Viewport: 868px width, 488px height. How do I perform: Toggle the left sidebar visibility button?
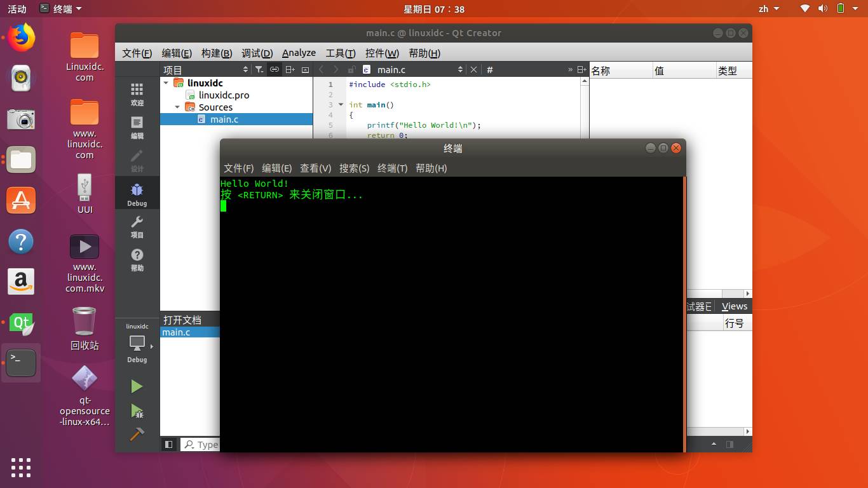(168, 445)
